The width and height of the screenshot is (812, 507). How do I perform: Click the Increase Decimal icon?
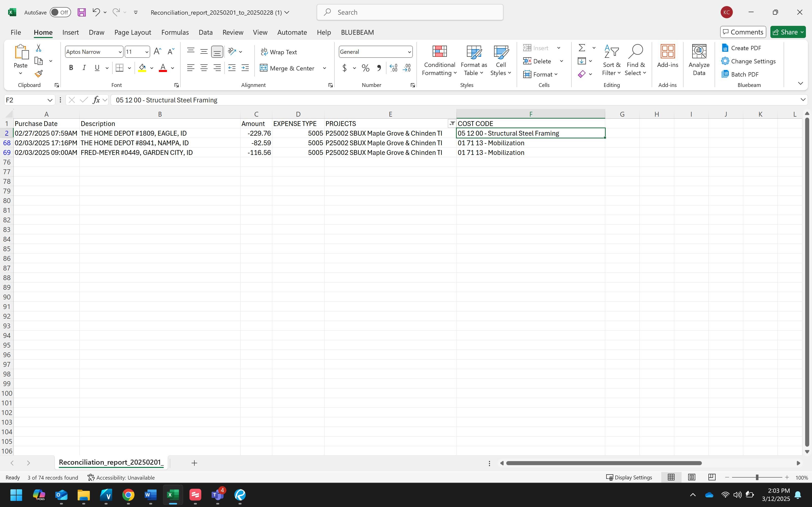(394, 68)
